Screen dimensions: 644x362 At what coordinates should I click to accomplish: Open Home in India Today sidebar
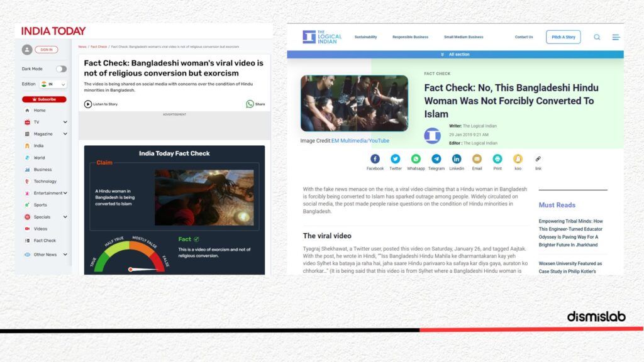(x=40, y=111)
